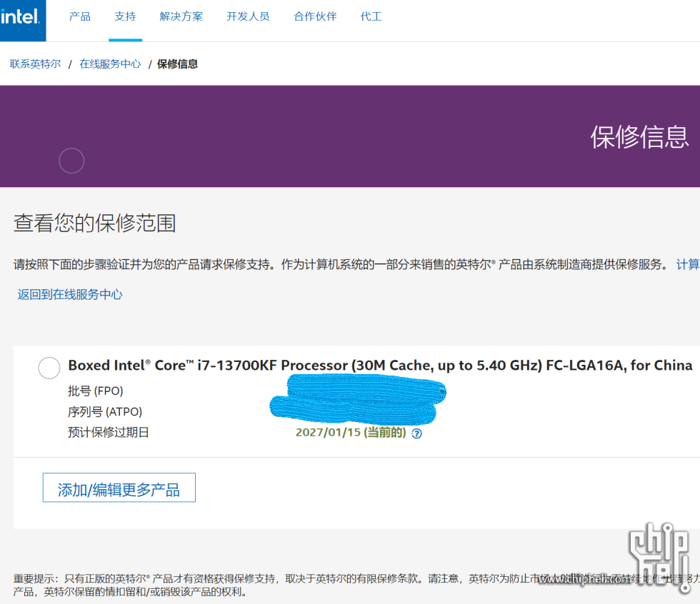Open the 合作伙伴 menu

point(315,16)
